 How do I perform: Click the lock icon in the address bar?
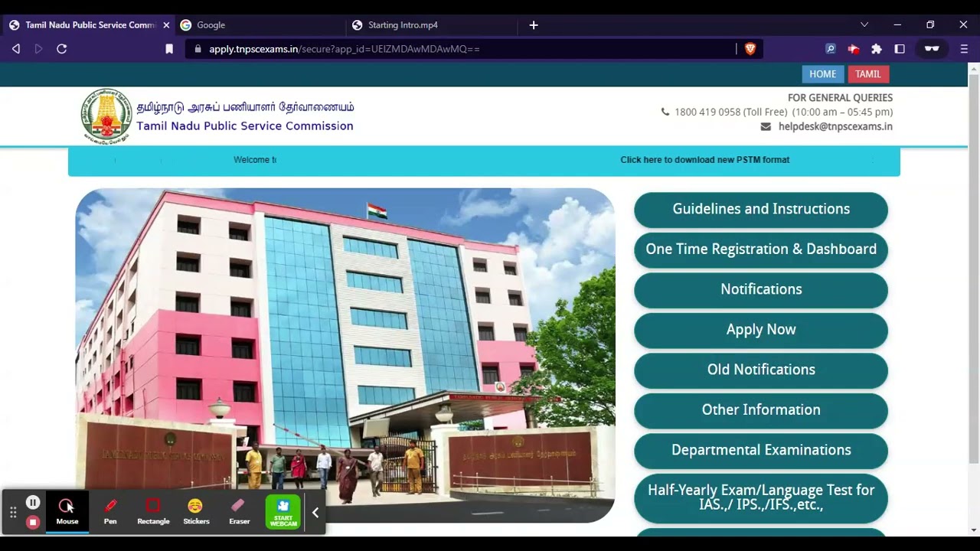pyautogui.click(x=198, y=49)
